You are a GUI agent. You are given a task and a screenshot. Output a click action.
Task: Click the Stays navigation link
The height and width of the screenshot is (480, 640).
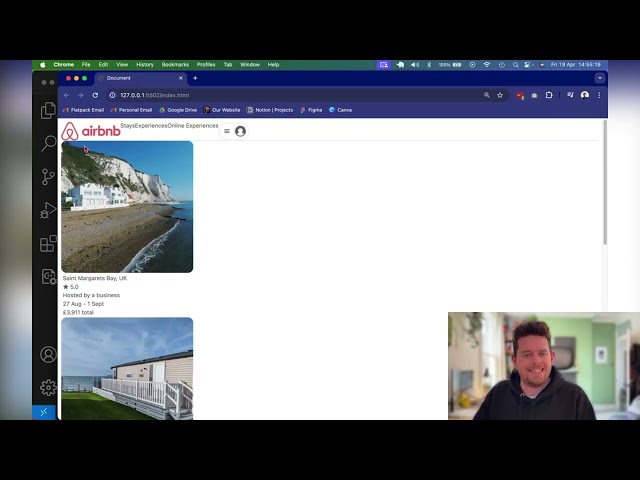click(x=127, y=126)
